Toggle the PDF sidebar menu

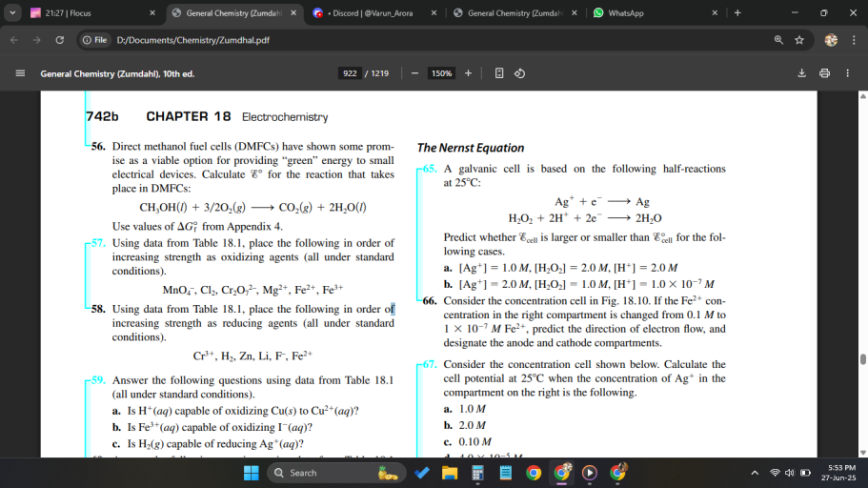point(20,73)
